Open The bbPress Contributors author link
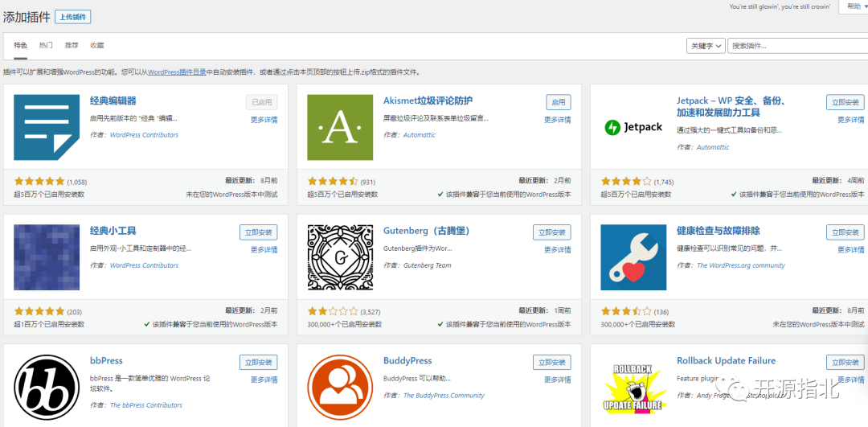Screen dimensions: 868x427 click(x=146, y=404)
